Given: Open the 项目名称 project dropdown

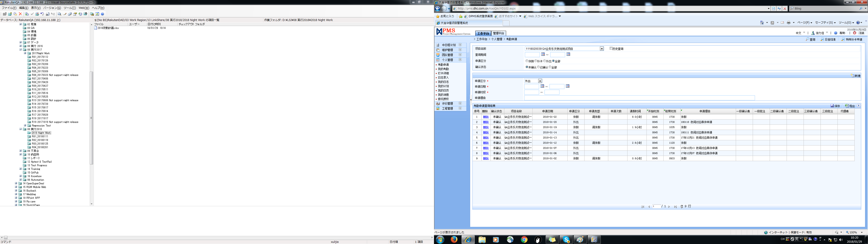Looking at the screenshot, I should tap(601, 49).
